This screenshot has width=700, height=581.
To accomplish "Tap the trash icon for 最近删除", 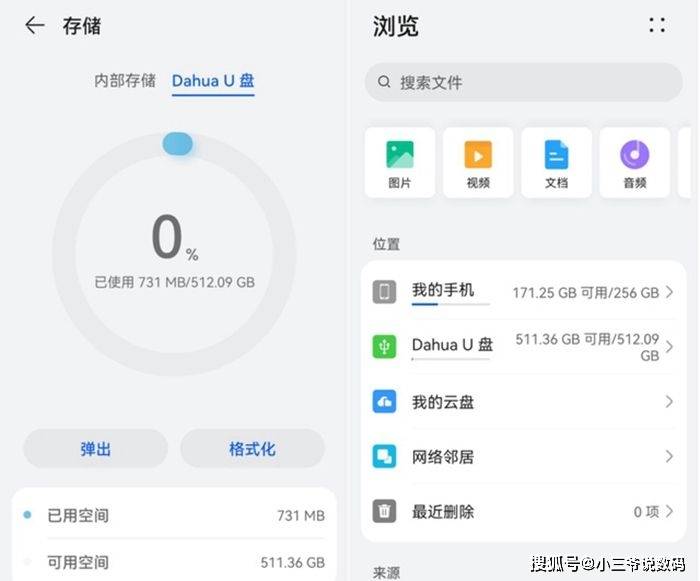I will [x=384, y=511].
